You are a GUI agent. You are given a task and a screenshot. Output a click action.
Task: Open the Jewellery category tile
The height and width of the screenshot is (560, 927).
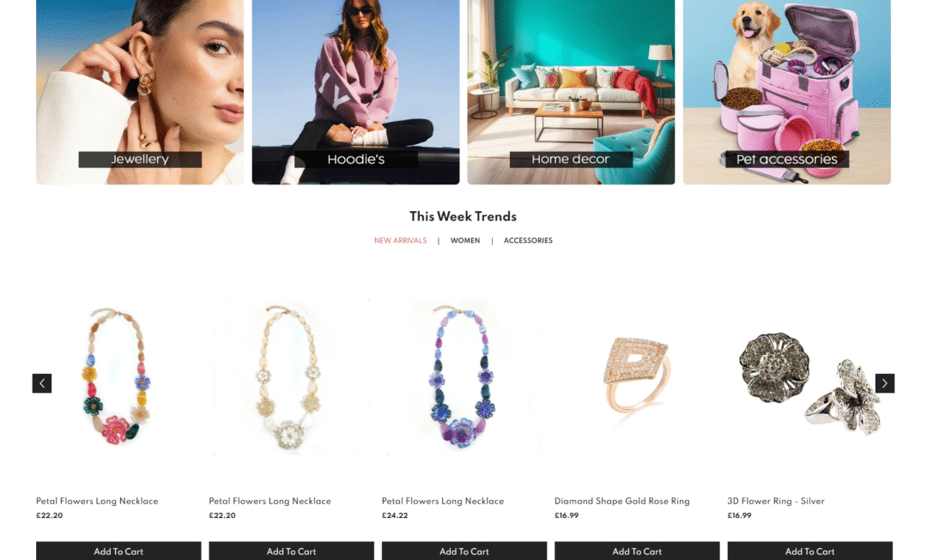tap(140, 92)
